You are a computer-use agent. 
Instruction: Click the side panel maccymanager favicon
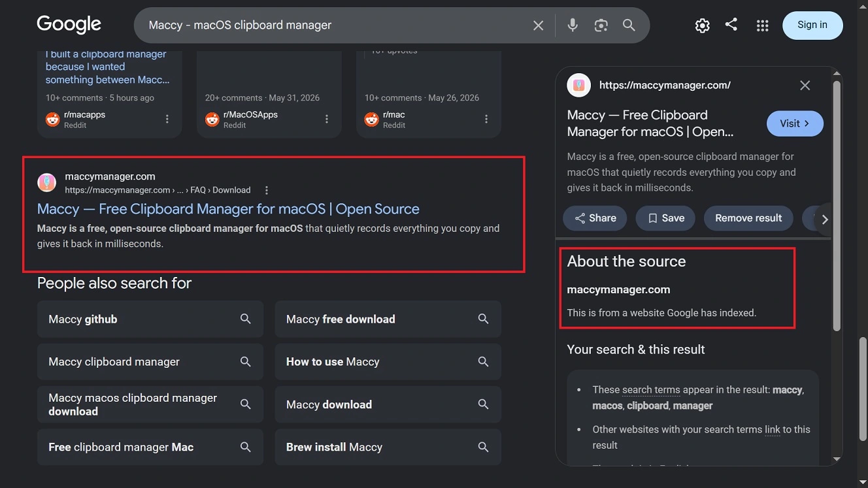(x=579, y=86)
